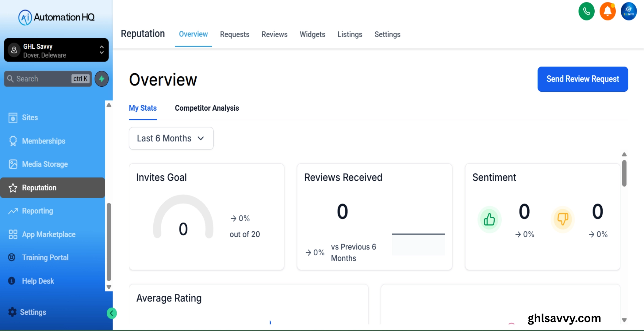
Task: Open Sites from the sidebar
Action: click(30, 117)
